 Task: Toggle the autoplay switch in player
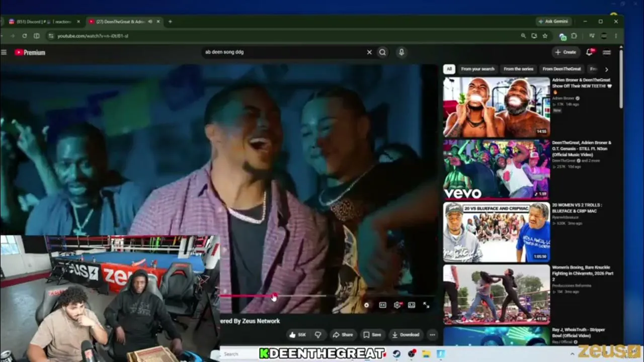pos(366,305)
